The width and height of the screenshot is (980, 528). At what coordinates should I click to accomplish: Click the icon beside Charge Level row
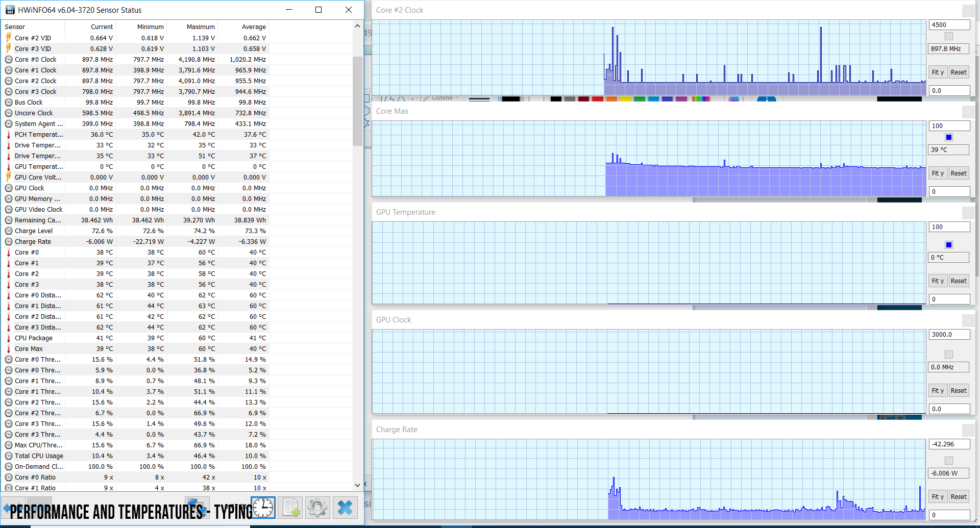pyautogui.click(x=9, y=231)
